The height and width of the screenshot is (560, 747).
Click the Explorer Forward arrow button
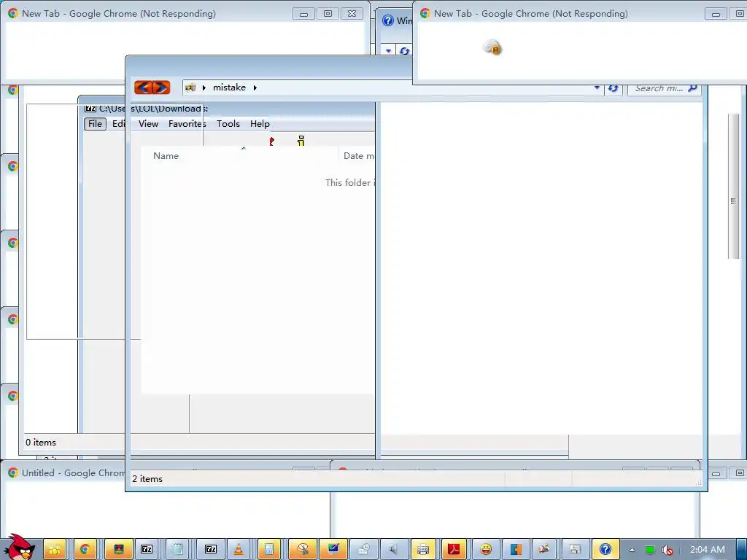161,87
